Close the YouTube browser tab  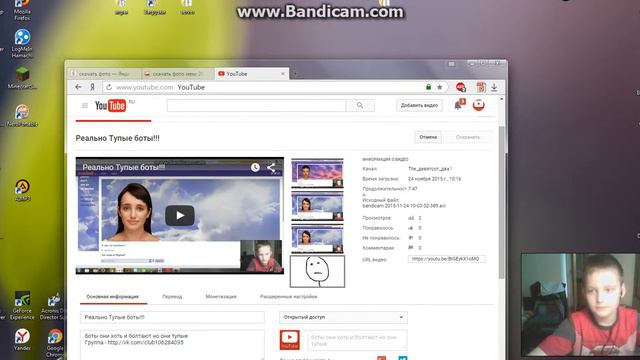(x=283, y=74)
